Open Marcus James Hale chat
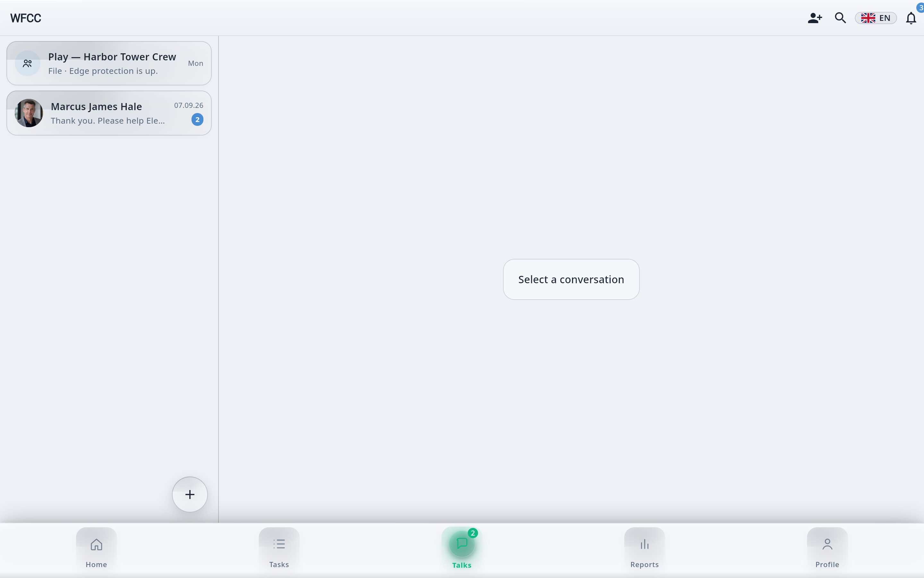The height and width of the screenshot is (578, 924). point(109,113)
